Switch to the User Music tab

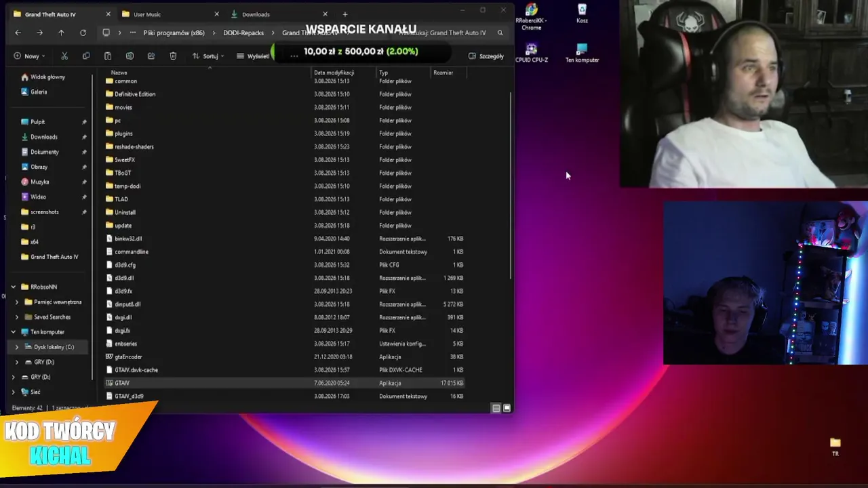pos(170,14)
